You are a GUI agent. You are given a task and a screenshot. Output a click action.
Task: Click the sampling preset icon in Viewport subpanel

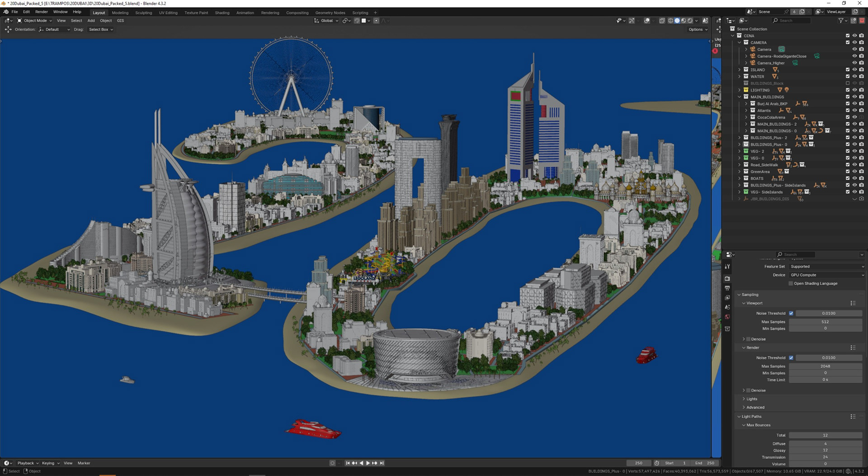pyautogui.click(x=853, y=303)
